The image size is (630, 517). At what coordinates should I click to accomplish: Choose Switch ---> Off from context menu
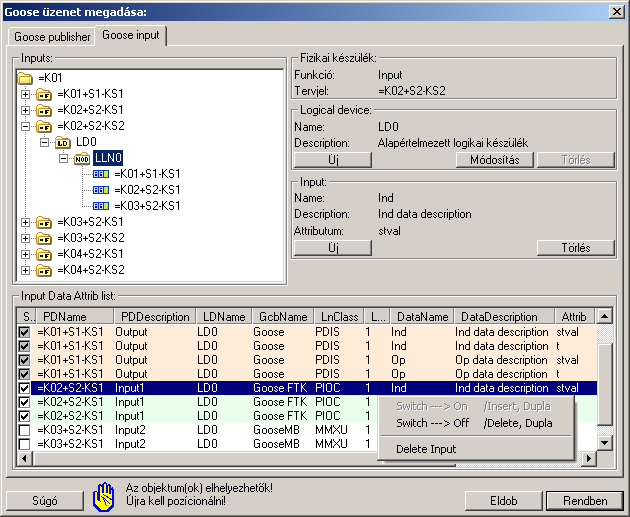474,423
